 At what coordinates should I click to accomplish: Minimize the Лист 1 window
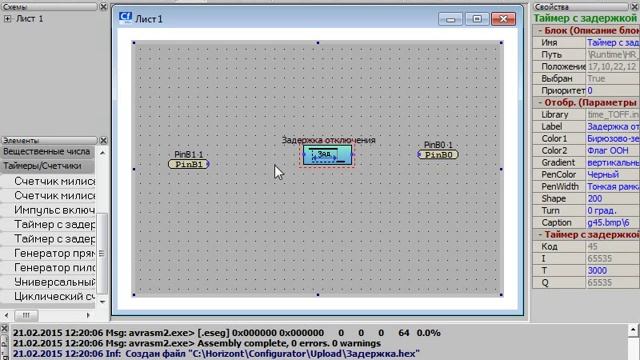tap(450, 19)
